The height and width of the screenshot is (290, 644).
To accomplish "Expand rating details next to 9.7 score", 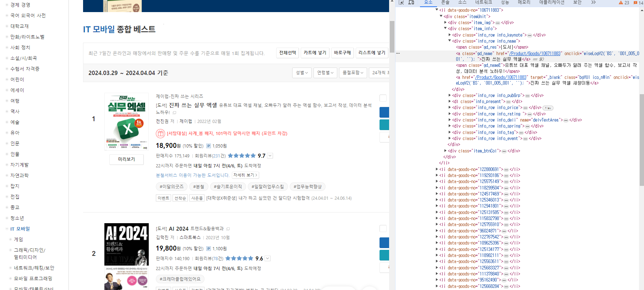I will pos(270,156).
